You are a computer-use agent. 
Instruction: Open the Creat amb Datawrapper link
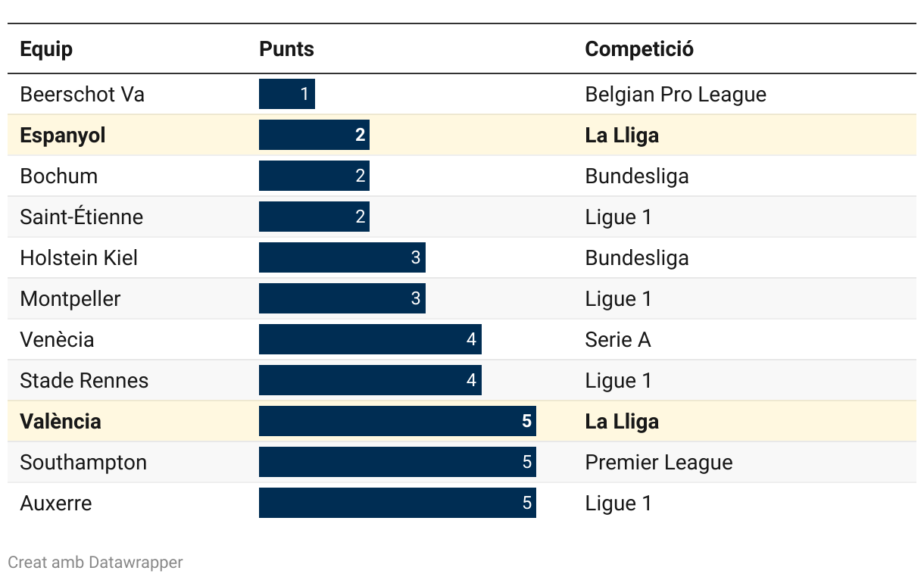tap(95, 563)
